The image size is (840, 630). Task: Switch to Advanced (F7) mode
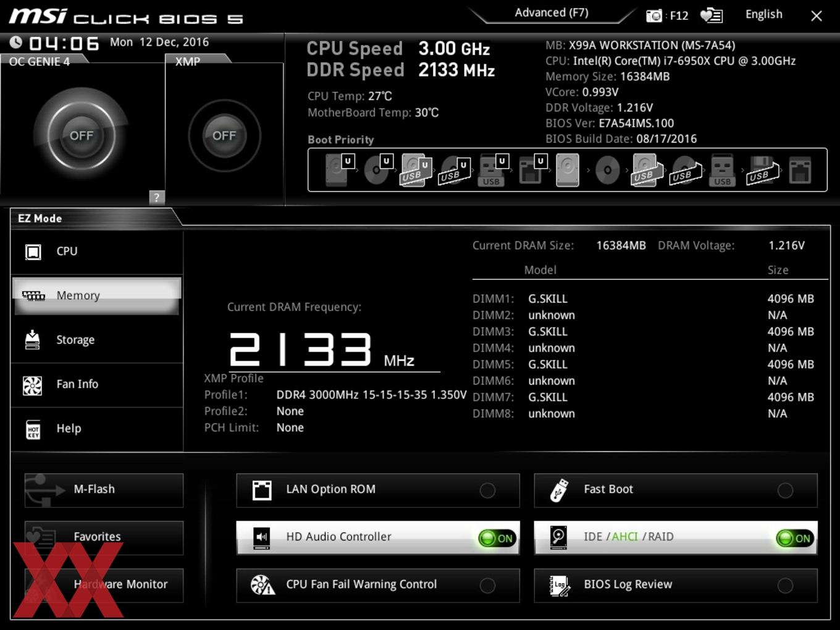(x=552, y=13)
